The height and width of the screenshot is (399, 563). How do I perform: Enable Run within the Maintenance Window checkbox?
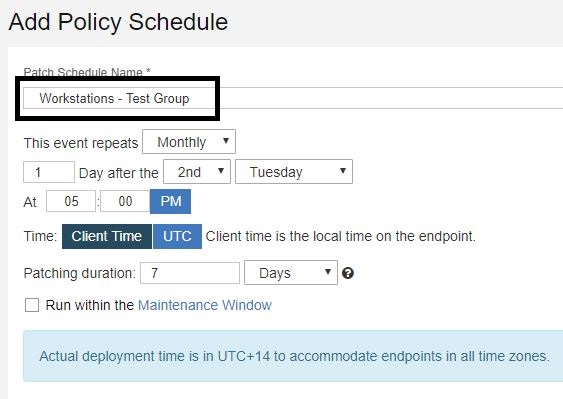click(x=32, y=305)
